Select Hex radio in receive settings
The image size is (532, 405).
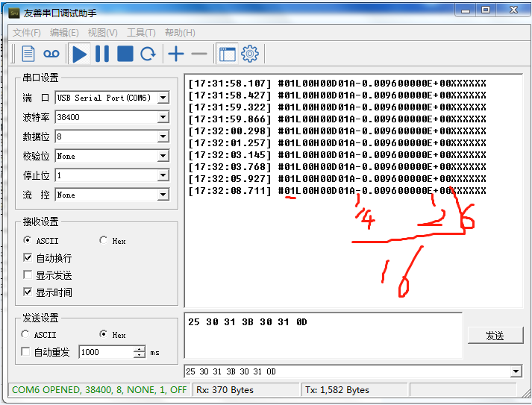[x=104, y=241]
